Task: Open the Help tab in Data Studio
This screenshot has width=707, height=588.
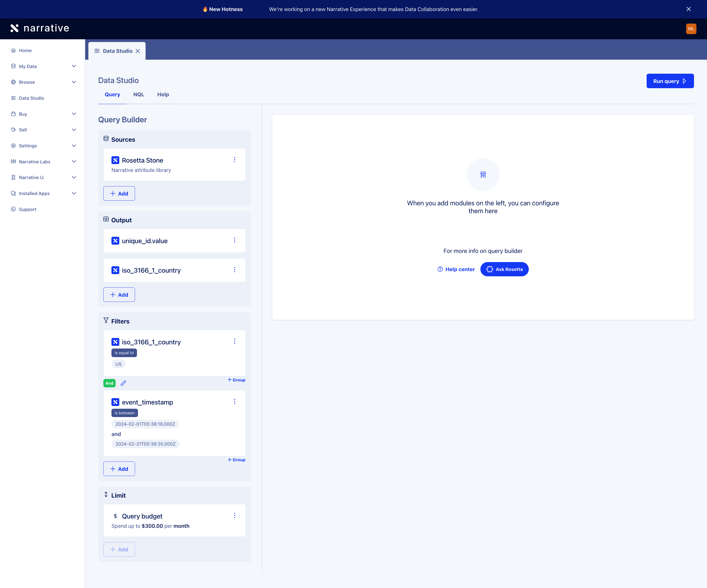Action: (x=163, y=95)
